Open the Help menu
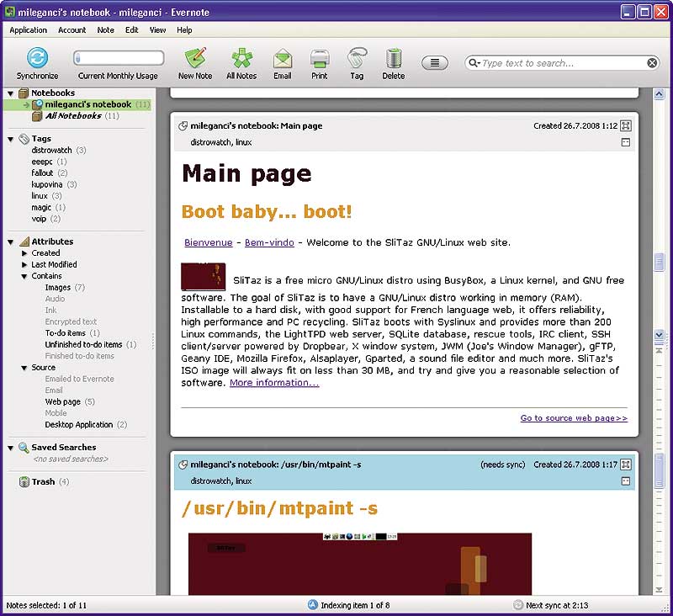 click(184, 30)
